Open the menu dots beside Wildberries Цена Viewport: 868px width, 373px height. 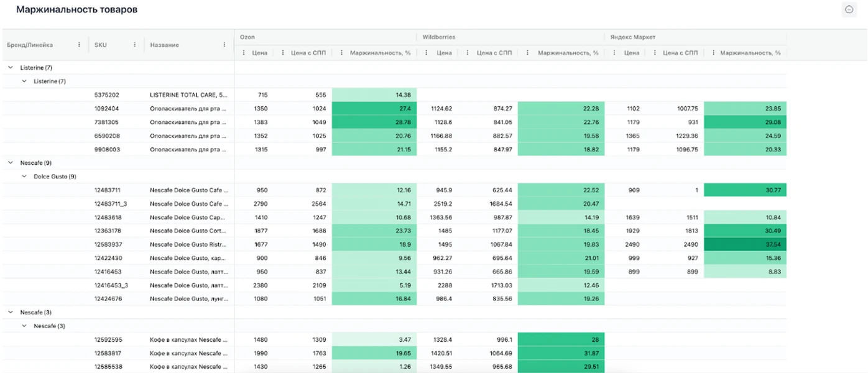point(427,53)
